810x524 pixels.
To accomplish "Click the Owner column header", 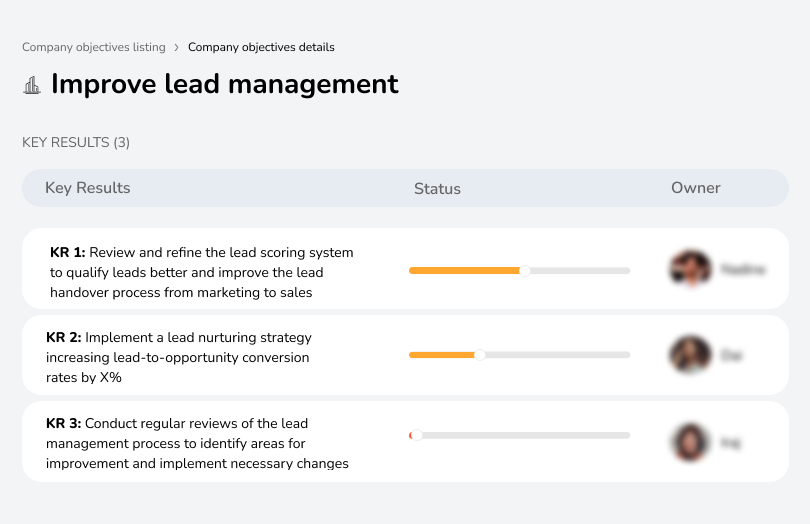I will coord(695,188).
